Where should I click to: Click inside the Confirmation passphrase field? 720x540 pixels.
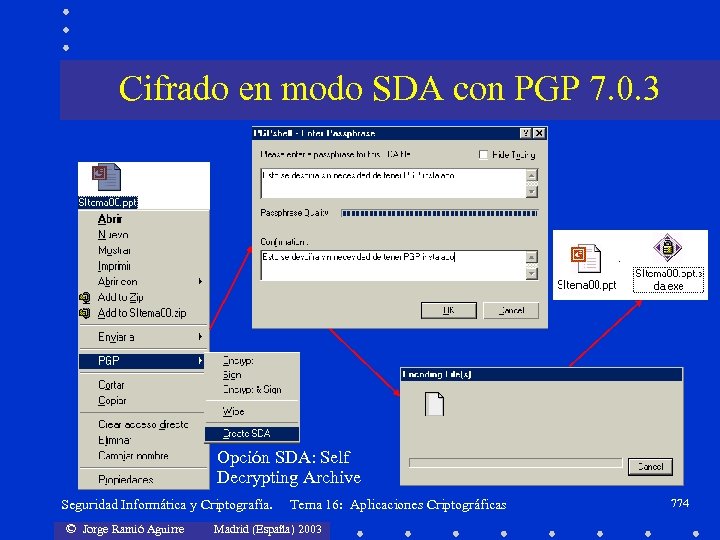click(x=393, y=265)
